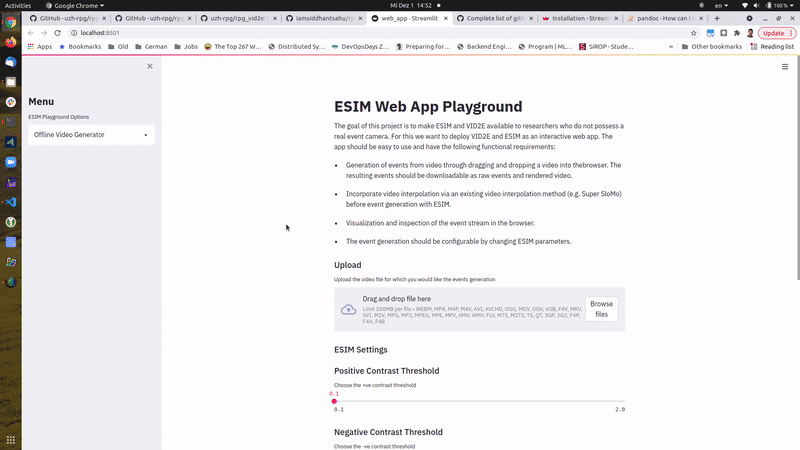Open the Google Chrome app menu
This screenshot has height=450, width=800.
[x=74, y=6]
